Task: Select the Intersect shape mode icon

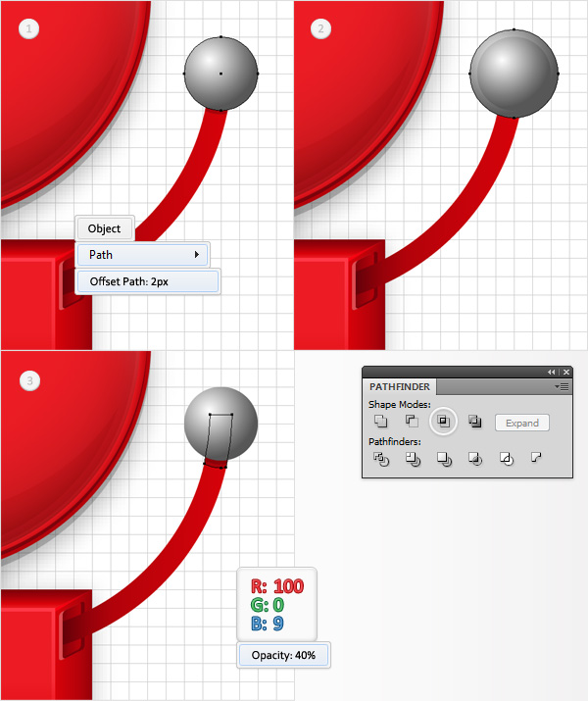Action: (443, 422)
